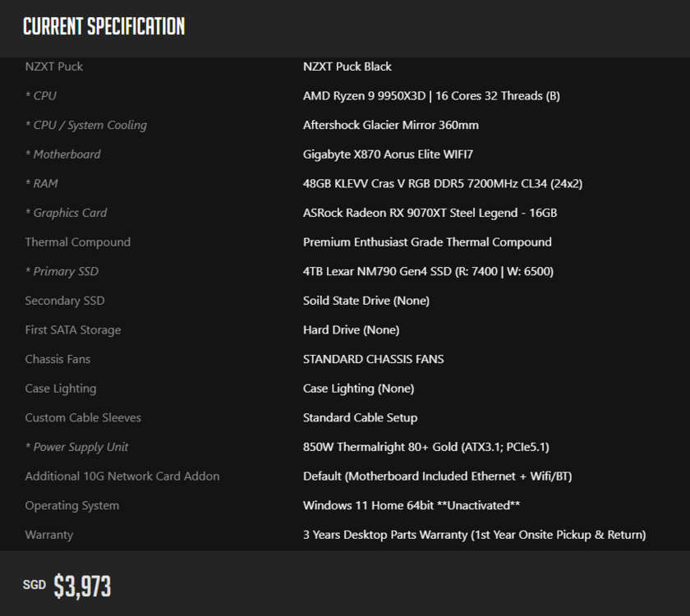The width and height of the screenshot is (690, 616).
Task: Click the Graphics Card row label
Action: [x=70, y=213]
